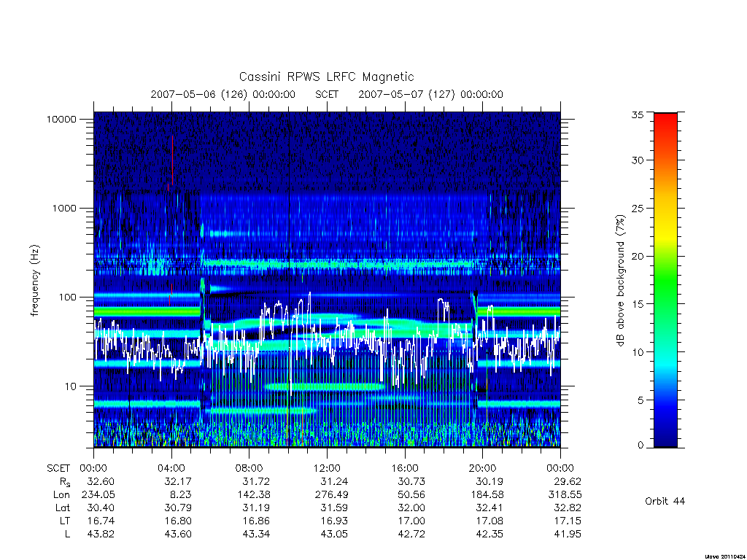Select the start date '2007-05-06 (126) 00:00:00'
Viewport: 747px width, 560px height.
point(223,94)
